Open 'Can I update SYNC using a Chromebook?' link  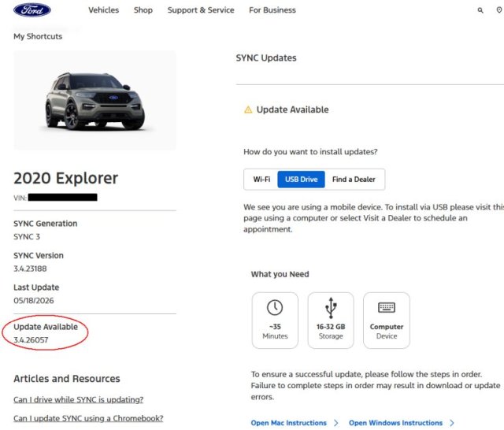point(88,418)
